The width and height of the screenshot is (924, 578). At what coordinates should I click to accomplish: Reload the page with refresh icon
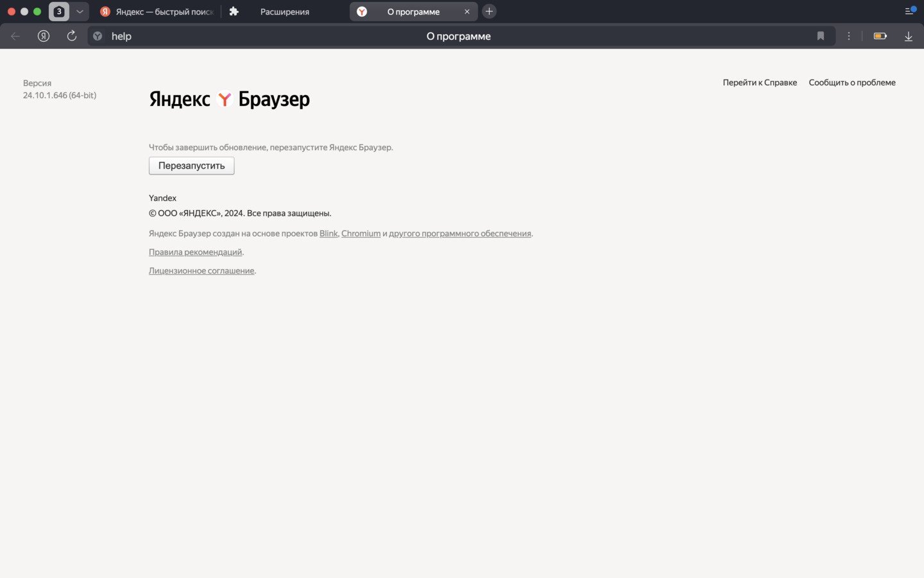72,36
